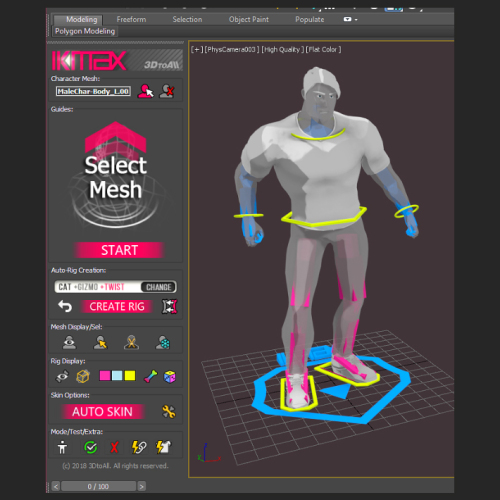Open the High Quality viewport menu

(283, 50)
